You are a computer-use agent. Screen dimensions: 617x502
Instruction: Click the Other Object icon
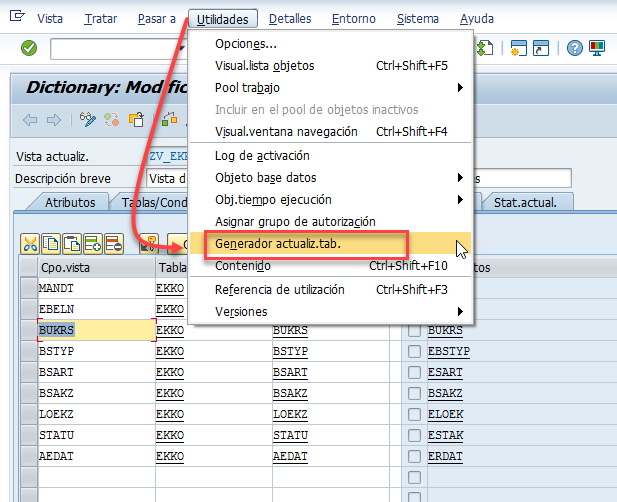(x=136, y=120)
